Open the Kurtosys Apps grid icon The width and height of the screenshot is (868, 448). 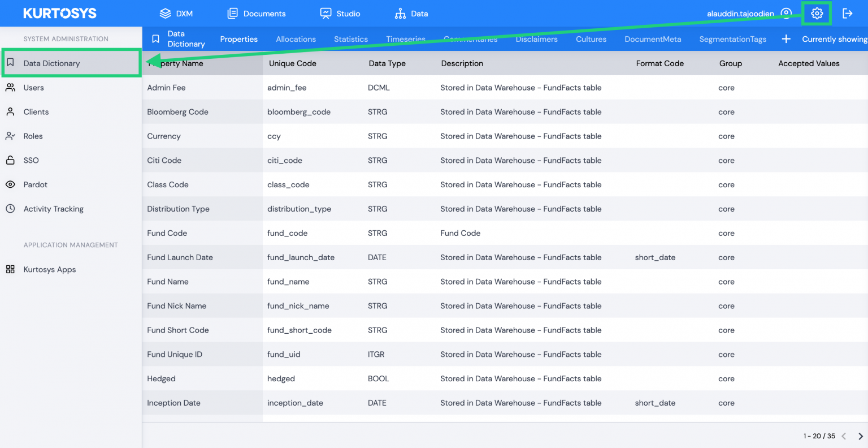[10, 269]
